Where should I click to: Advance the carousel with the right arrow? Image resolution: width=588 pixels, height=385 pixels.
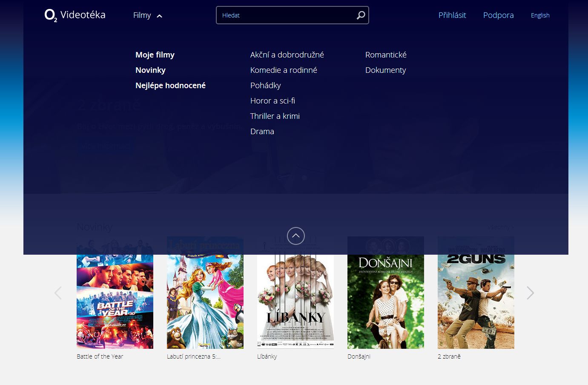pyautogui.click(x=530, y=293)
